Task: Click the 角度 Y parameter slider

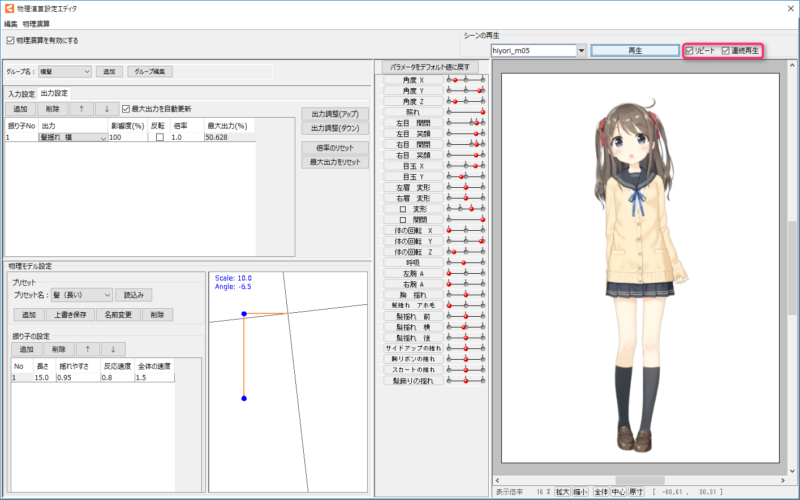Action: point(466,90)
